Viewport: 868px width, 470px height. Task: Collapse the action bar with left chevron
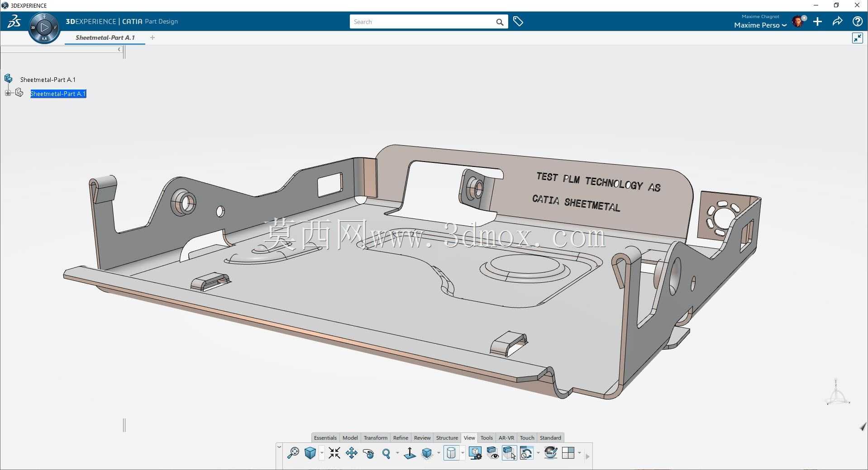tap(279, 447)
